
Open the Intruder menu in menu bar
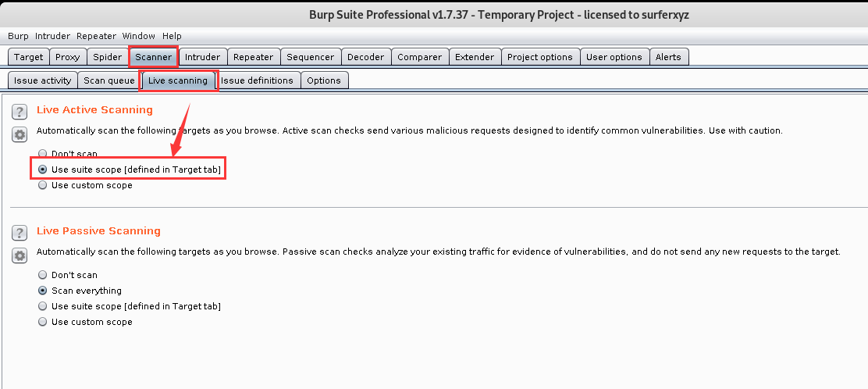click(52, 36)
